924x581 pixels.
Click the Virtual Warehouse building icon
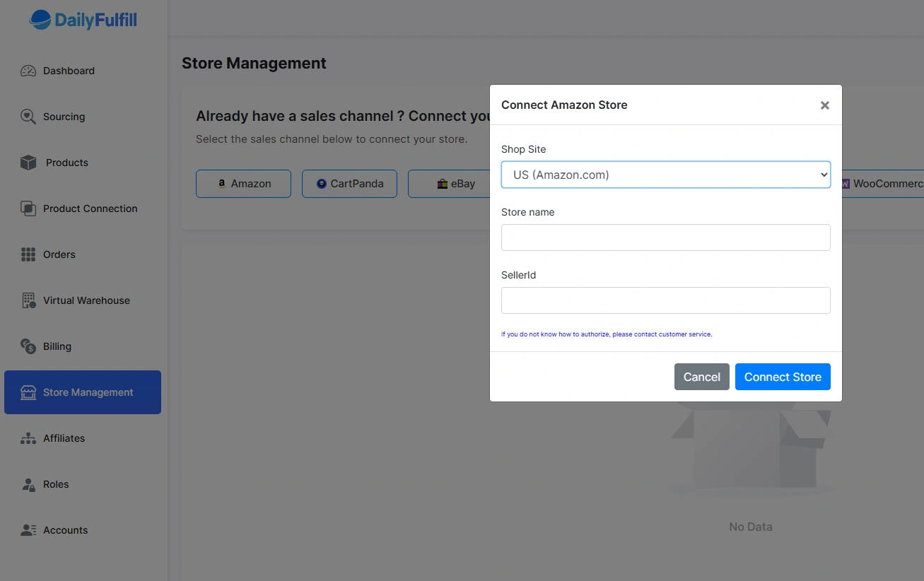click(x=28, y=300)
